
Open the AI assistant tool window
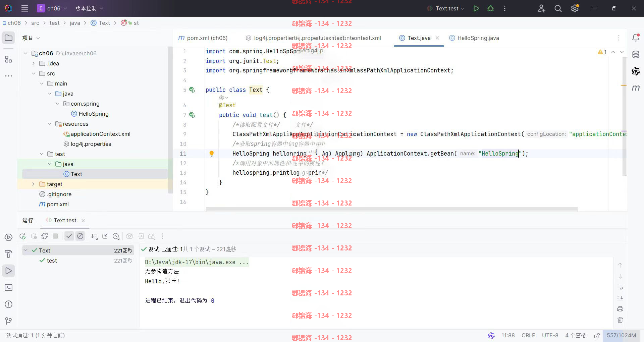(x=636, y=71)
